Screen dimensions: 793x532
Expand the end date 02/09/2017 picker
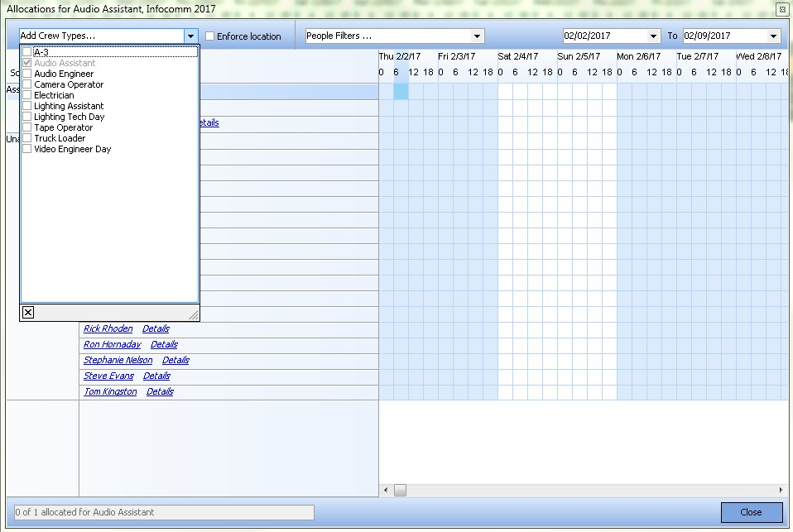(773, 36)
